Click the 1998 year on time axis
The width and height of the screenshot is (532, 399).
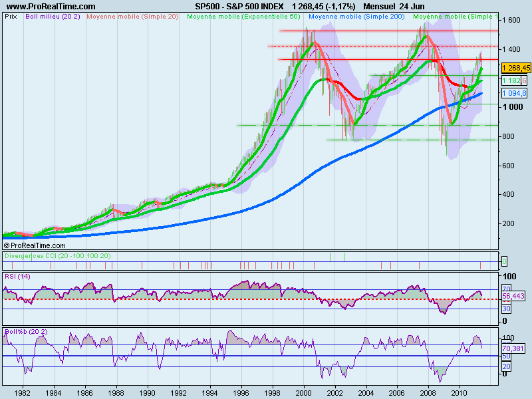point(272,393)
